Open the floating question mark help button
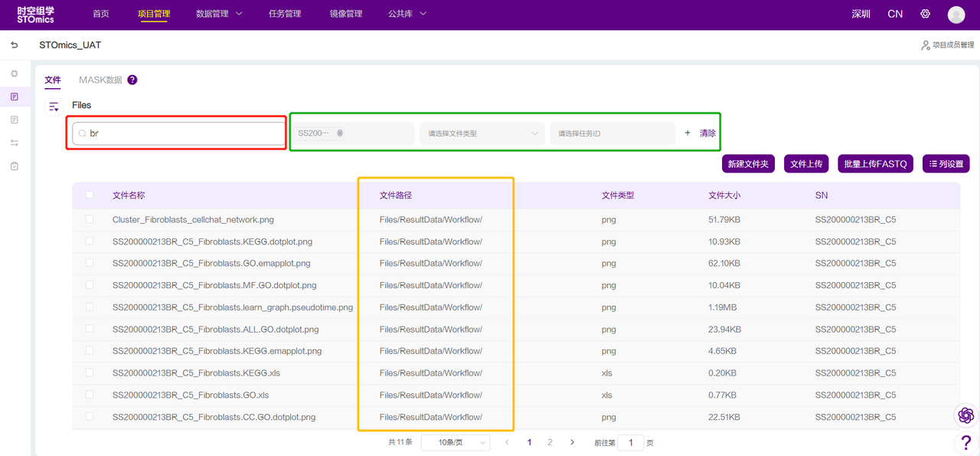Screen dimensions: 980x456 coord(965,443)
